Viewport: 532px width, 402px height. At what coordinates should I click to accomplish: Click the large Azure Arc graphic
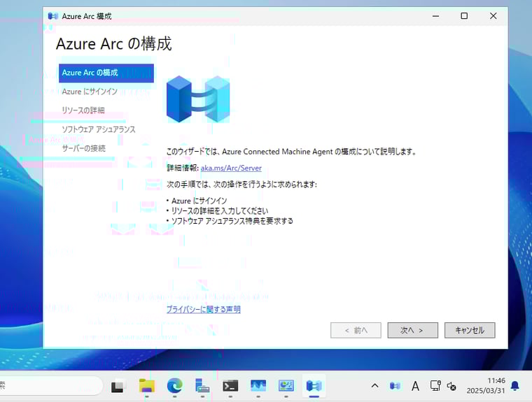(198, 99)
